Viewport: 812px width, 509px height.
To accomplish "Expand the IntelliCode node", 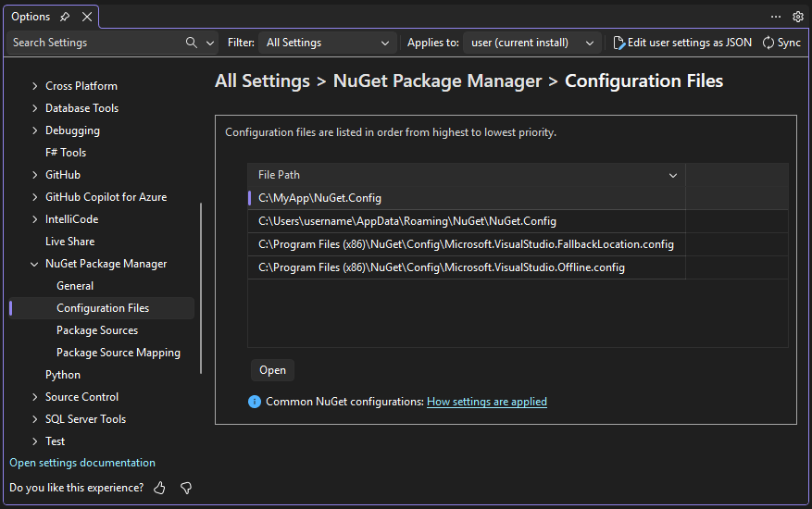I will (x=34, y=219).
